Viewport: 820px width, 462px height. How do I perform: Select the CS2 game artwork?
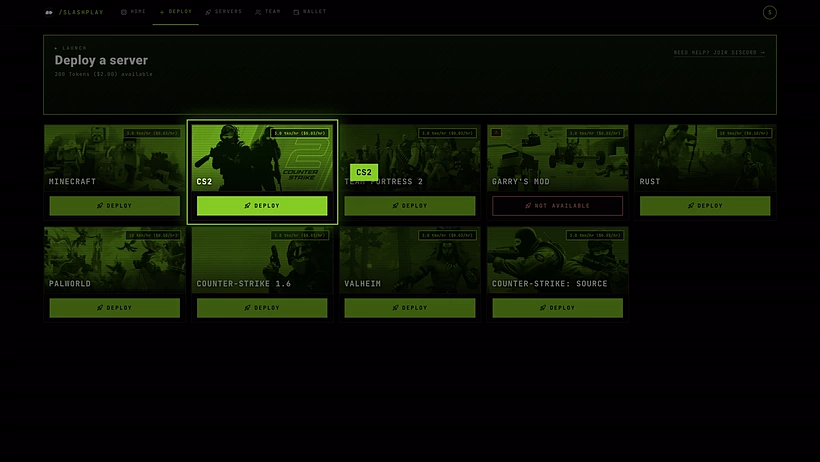[x=262, y=157]
